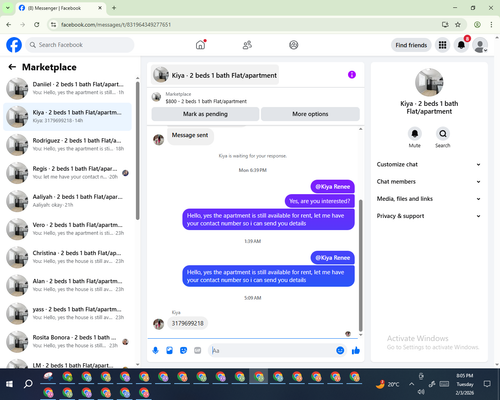Open the account profile avatar menu
500x400 pixels.
click(x=480, y=45)
